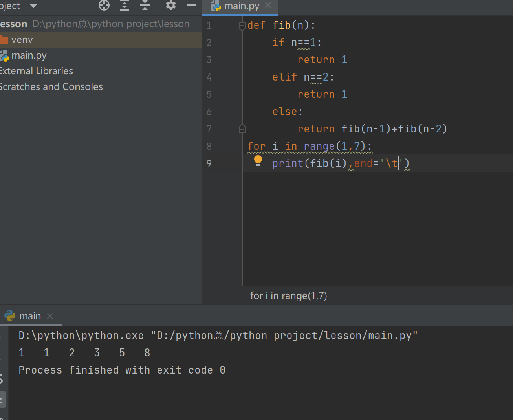Open the Project panel settings gear

171,6
